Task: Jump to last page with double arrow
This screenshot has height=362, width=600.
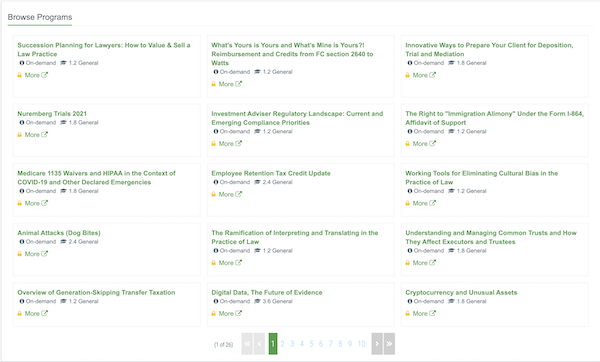Action: click(389, 344)
